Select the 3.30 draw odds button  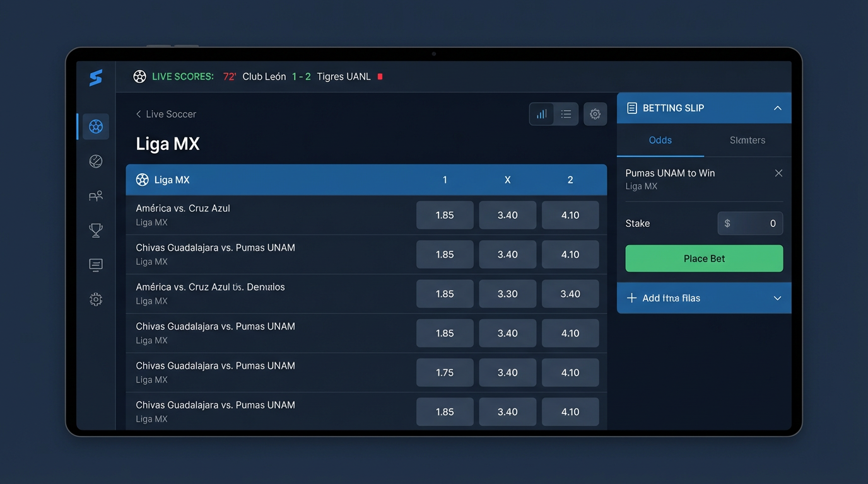point(507,294)
